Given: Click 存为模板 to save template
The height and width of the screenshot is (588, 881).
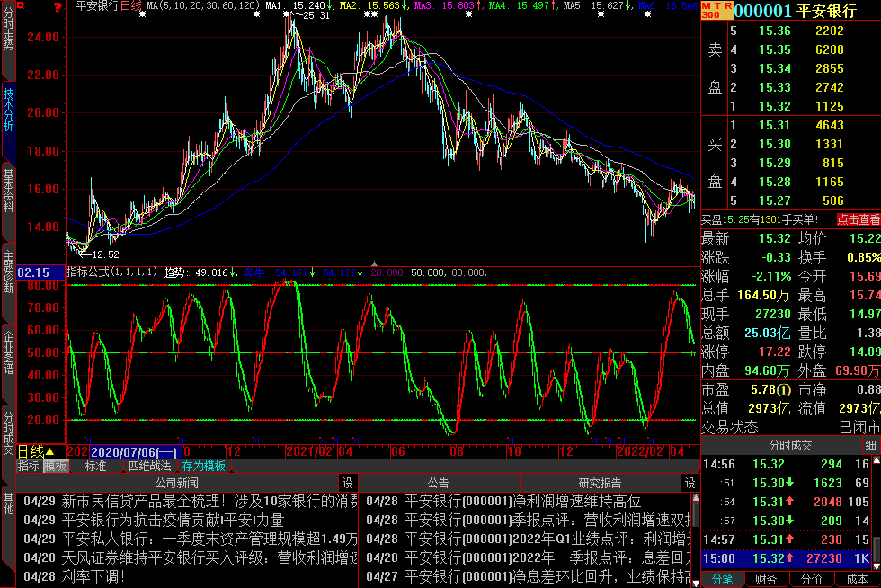Looking at the screenshot, I should tap(203, 466).
